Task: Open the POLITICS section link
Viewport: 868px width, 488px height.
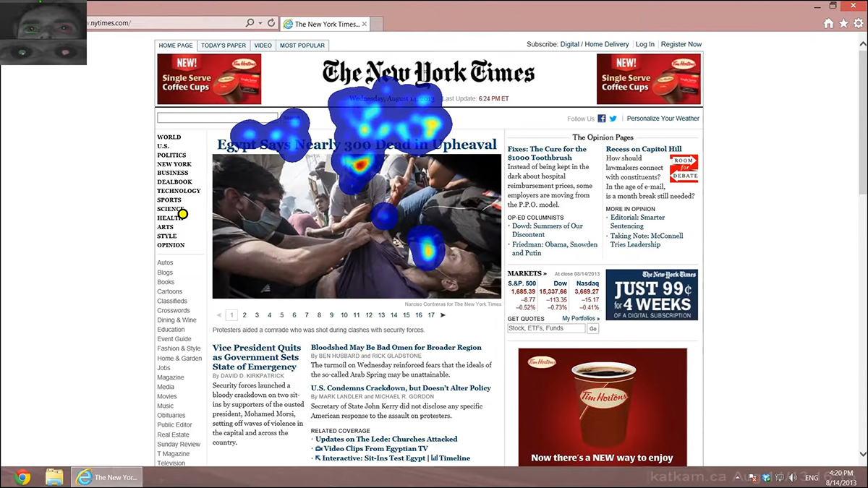Action: [171, 155]
